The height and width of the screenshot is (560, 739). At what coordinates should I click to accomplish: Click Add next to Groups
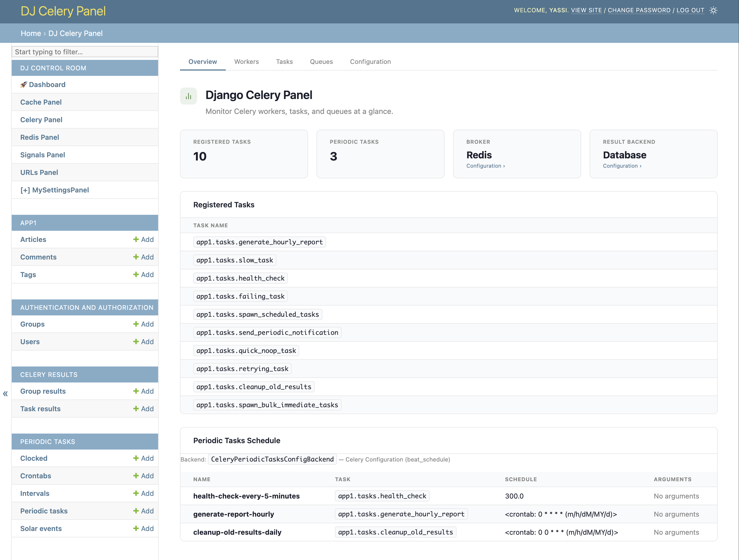coord(143,324)
